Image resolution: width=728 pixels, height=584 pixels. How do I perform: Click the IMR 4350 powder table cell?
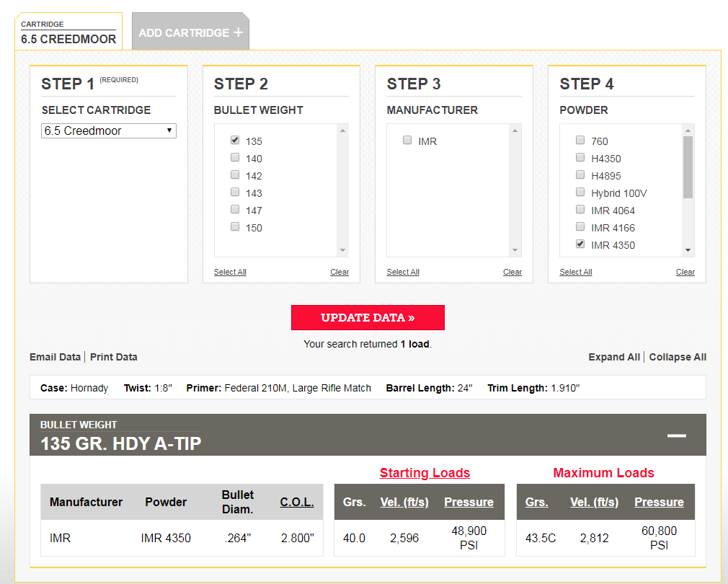[x=166, y=538]
